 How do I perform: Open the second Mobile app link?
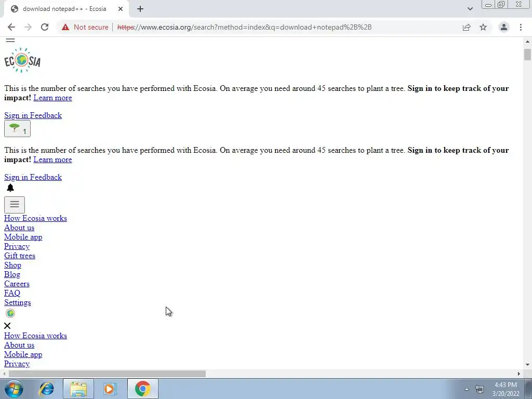(23, 354)
